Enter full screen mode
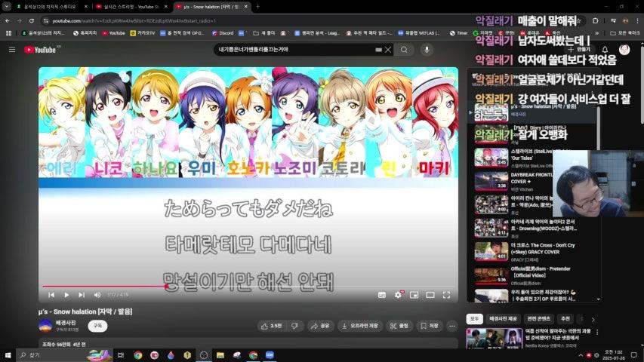The width and height of the screenshot is (644, 362). [446, 295]
